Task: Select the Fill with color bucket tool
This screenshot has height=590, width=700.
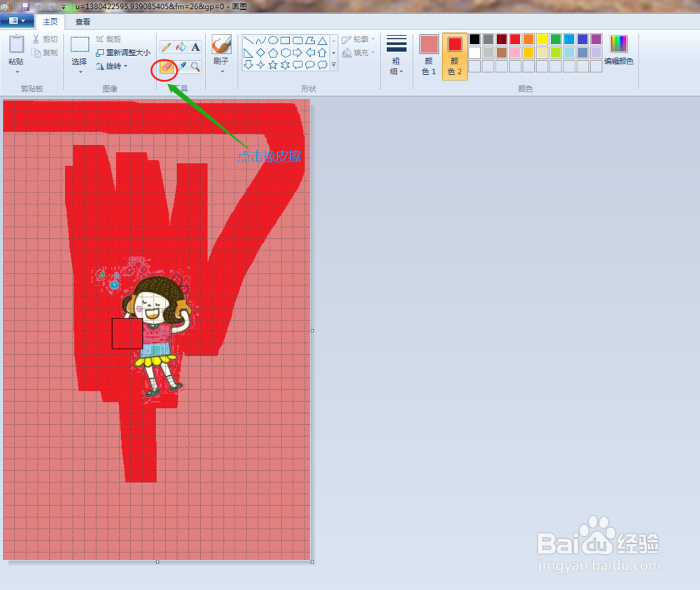Action: (x=181, y=47)
